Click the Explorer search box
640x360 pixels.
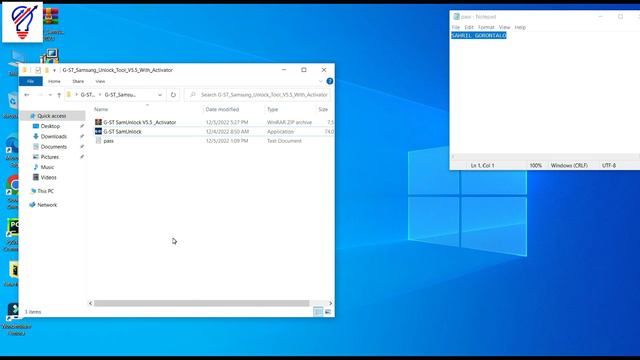pyautogui.click(x=258, y=95)
